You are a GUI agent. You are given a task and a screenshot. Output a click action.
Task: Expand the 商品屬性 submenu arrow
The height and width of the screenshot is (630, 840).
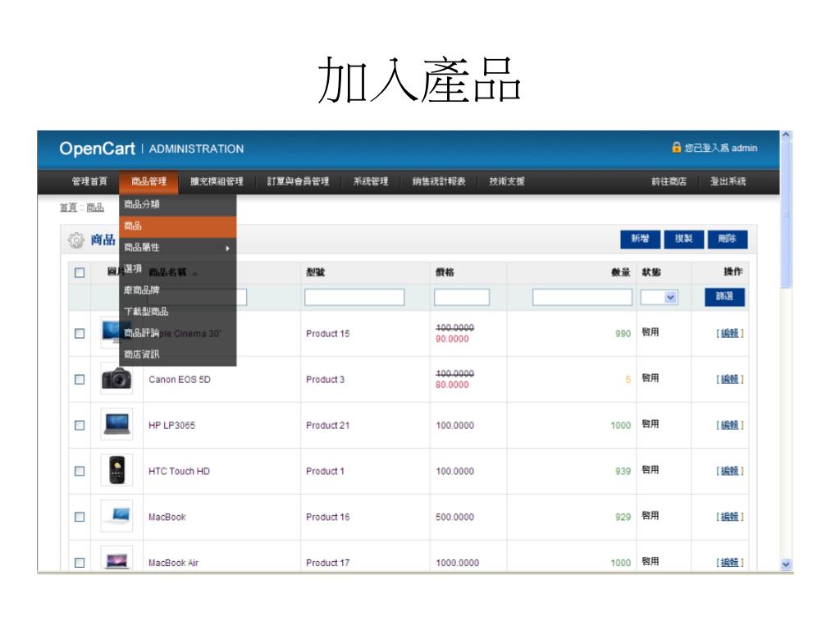coord(228,248)
